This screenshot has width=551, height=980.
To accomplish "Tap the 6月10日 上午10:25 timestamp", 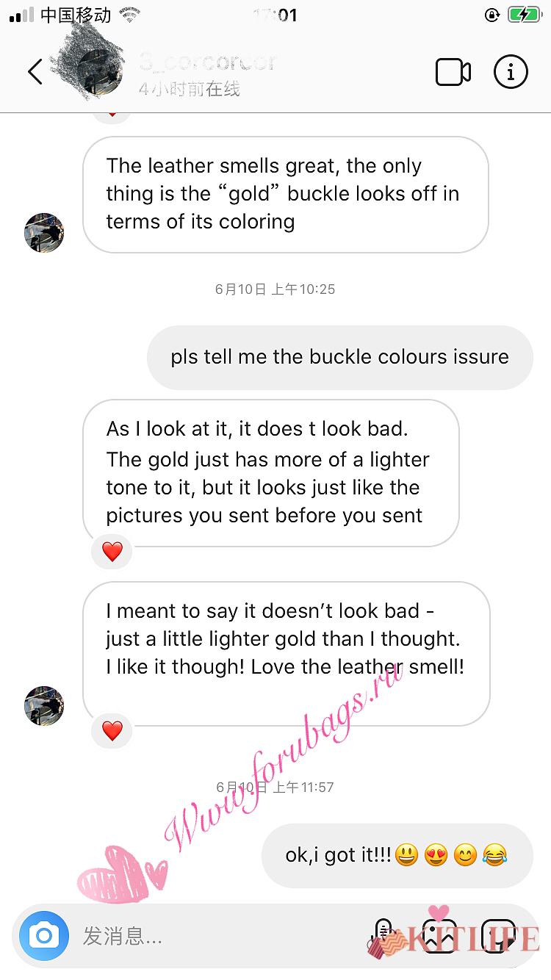I will (x=275, y=289).
